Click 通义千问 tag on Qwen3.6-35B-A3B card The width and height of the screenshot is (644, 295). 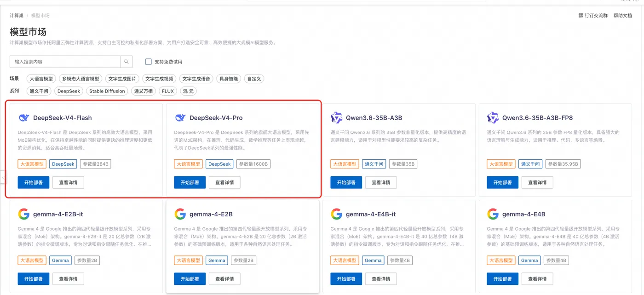(x=374, y=164)
